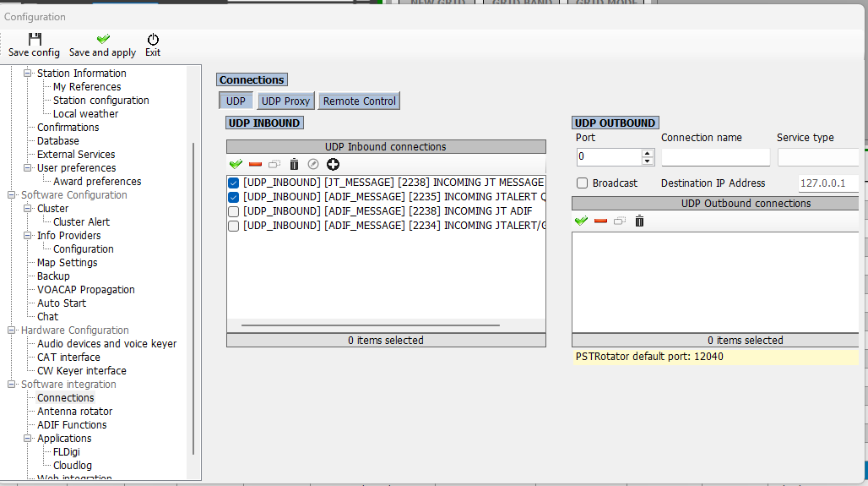The image size is (868, 486).
Task: Open CW Keyer interface settings
Action: pyautogui.click(x=81, y=371)
